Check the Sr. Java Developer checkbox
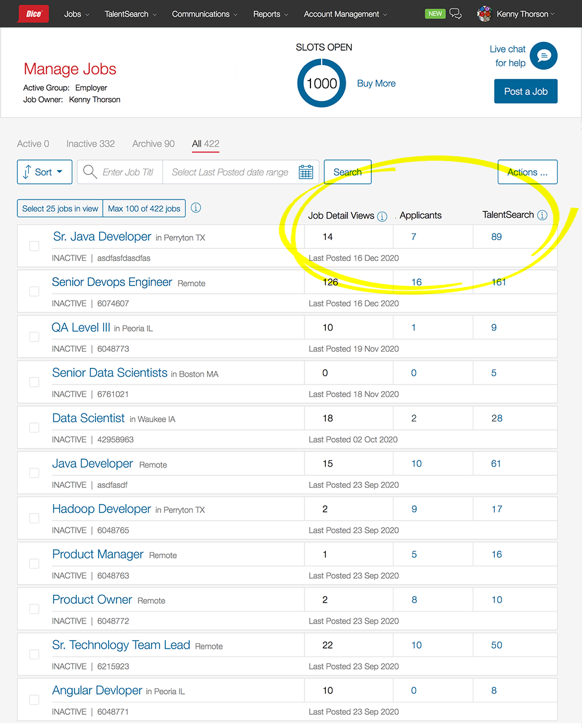582x728 pixels. 35,246
